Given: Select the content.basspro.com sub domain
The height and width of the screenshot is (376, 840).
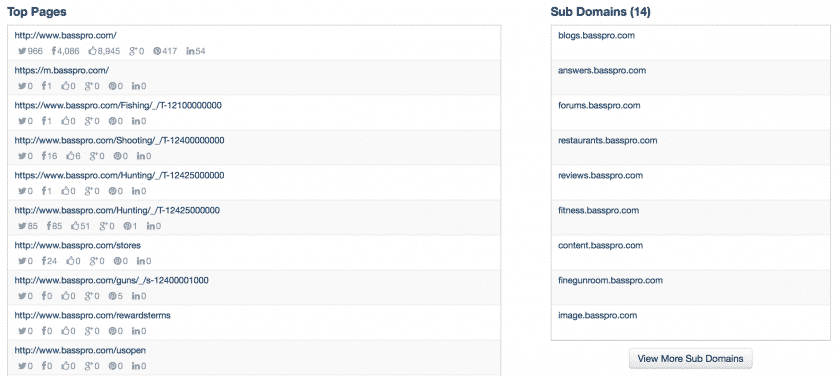Looking at the screenshot, I should 601,245.
